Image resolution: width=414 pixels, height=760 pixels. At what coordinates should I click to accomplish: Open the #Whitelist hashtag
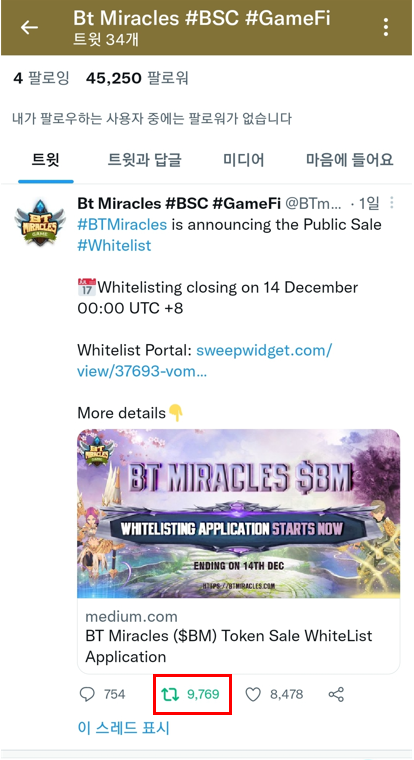point(114,245)
